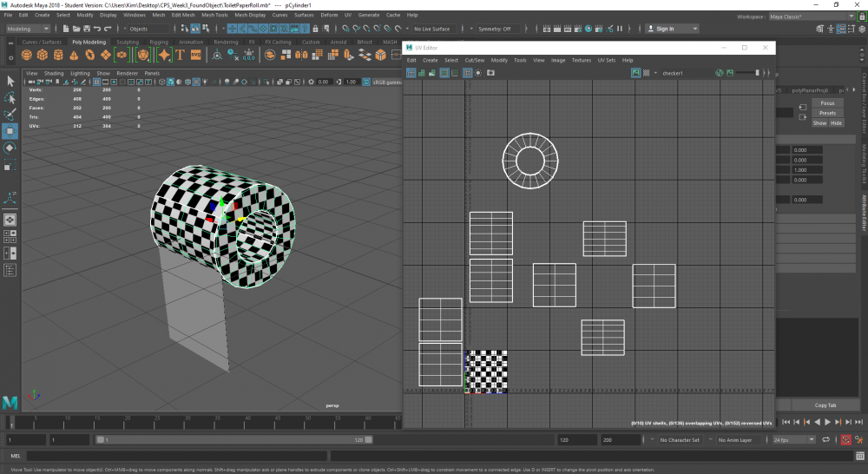868x474 pixels.
Task: Open the 24 fps frame rate dropdown
Action: [x=794, y=439]
